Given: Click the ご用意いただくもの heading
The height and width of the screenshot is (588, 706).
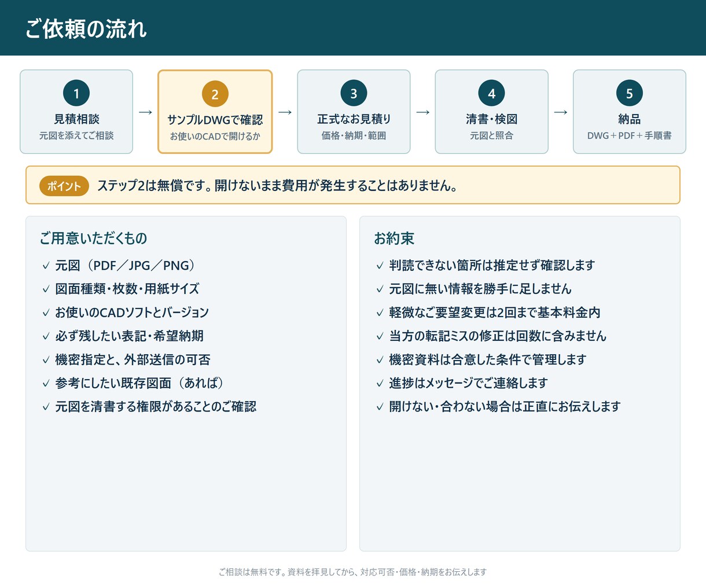Looking at the screenshot, I should tap(93, 238).
